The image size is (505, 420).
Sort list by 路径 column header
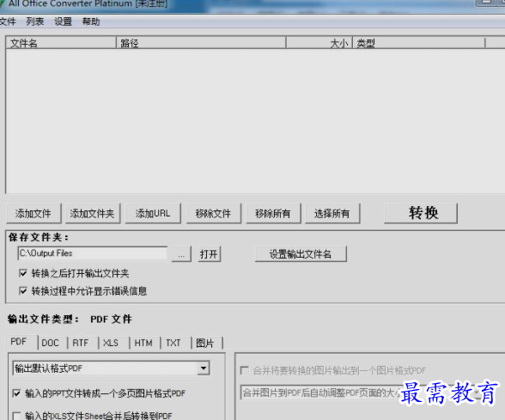coord(201,43)
